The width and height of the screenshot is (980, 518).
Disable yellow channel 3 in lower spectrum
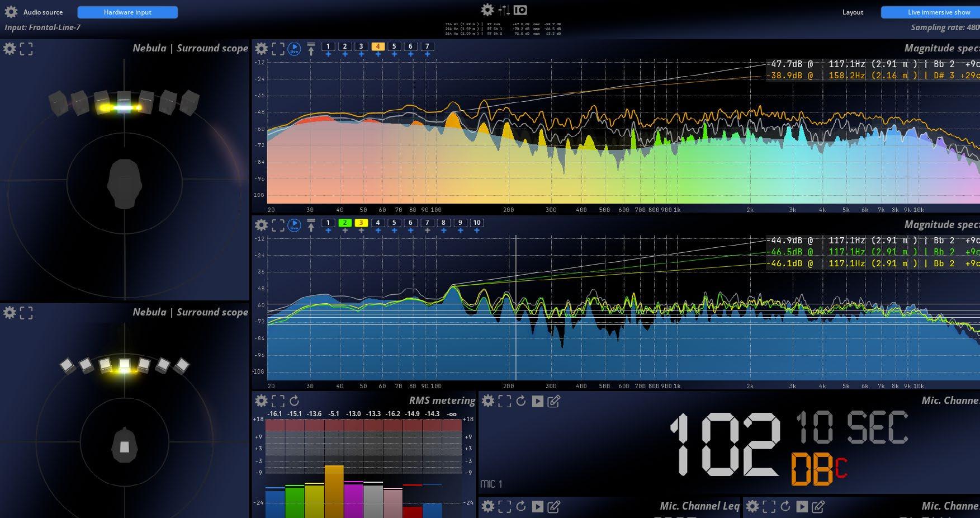click(x=361, y=223)
